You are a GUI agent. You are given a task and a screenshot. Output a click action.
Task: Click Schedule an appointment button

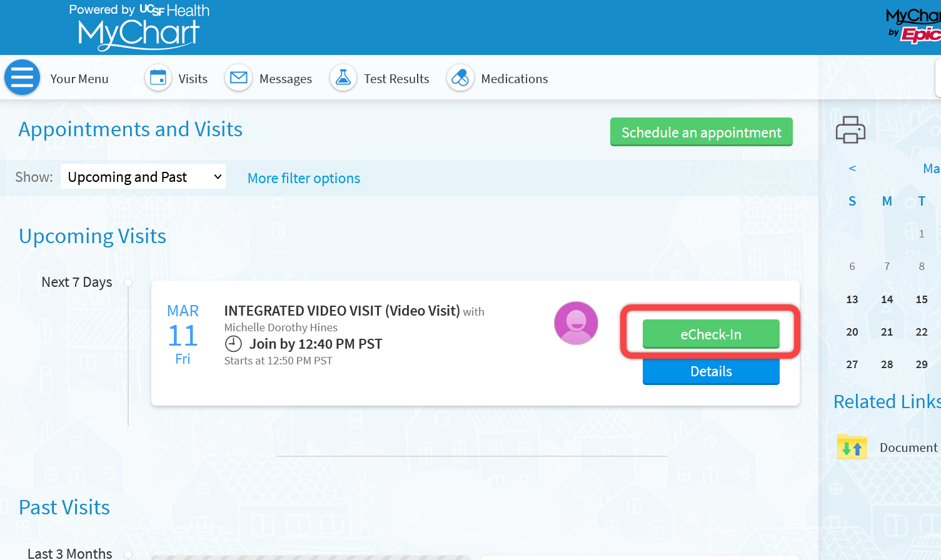[702, 132]
